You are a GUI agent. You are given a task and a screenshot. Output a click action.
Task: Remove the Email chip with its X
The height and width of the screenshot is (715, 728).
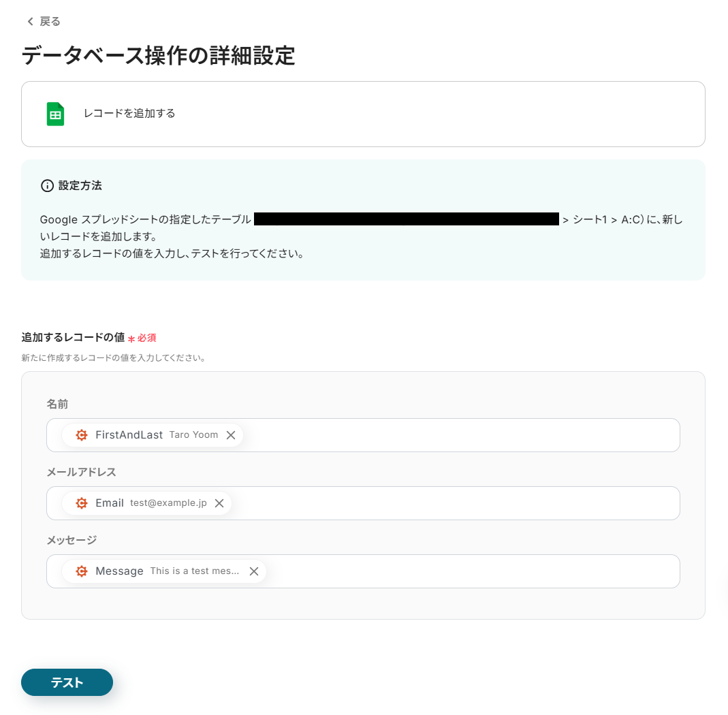pyautogui.click(x=219, y=503)
